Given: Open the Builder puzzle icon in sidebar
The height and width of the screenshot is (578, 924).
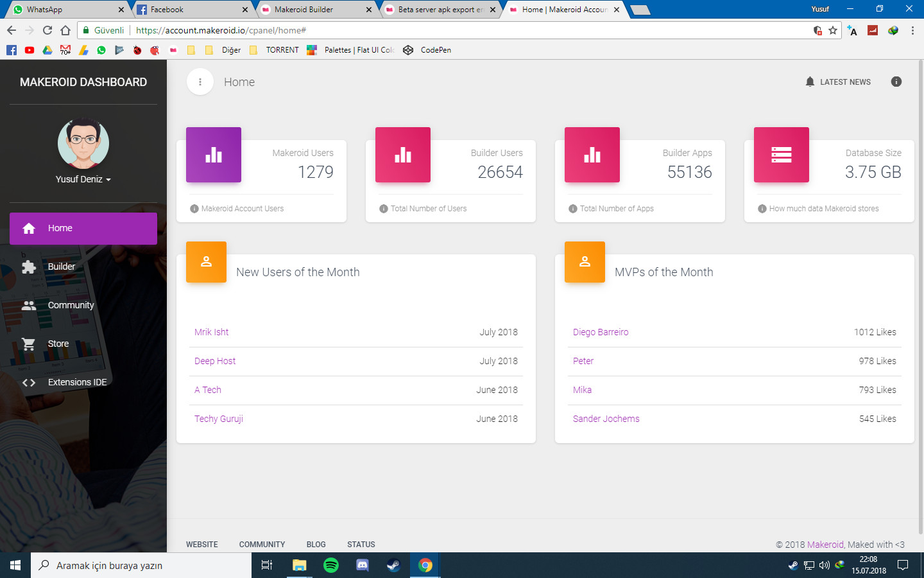Looking at the screenshot, I should pos(29,267).
